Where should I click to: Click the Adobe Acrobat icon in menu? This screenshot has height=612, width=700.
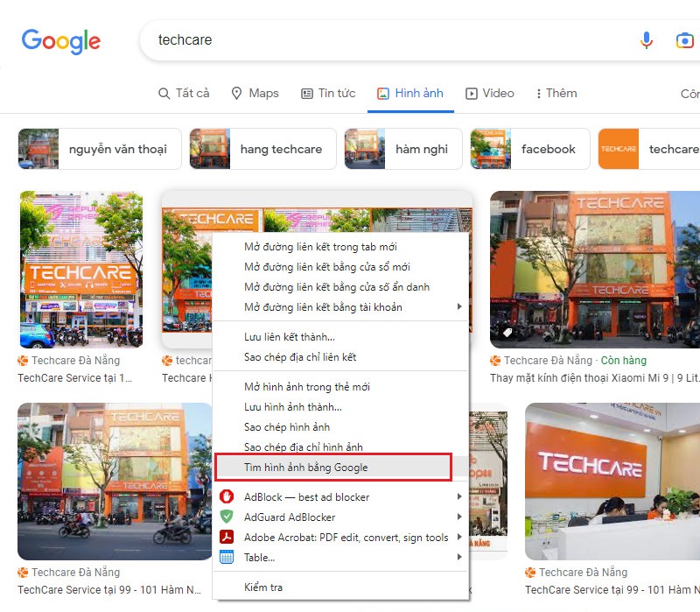click(x=227, y=538)
